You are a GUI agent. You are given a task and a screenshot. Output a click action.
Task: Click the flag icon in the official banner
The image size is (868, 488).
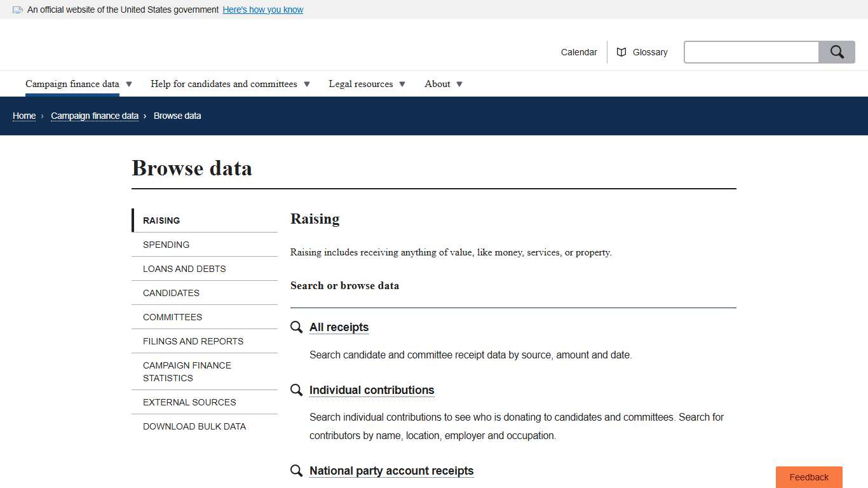pyautogui.click(x=17, y=10)
